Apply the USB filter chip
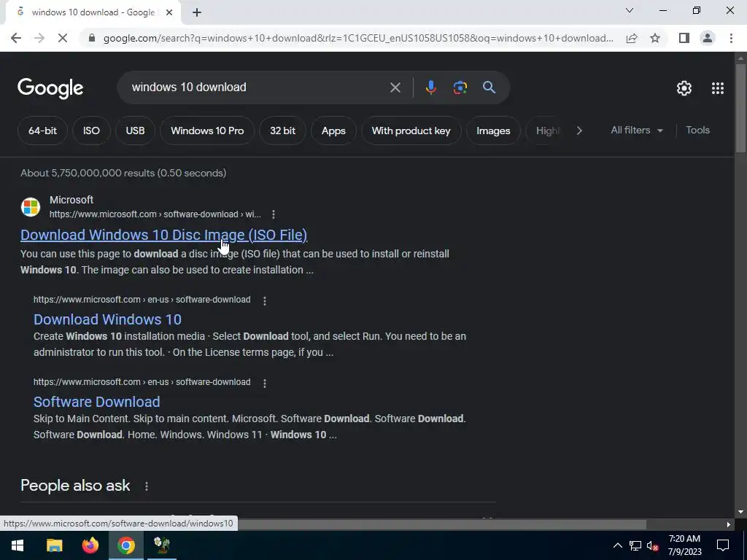This screenshot has width=747, height=560. [135, 131]
